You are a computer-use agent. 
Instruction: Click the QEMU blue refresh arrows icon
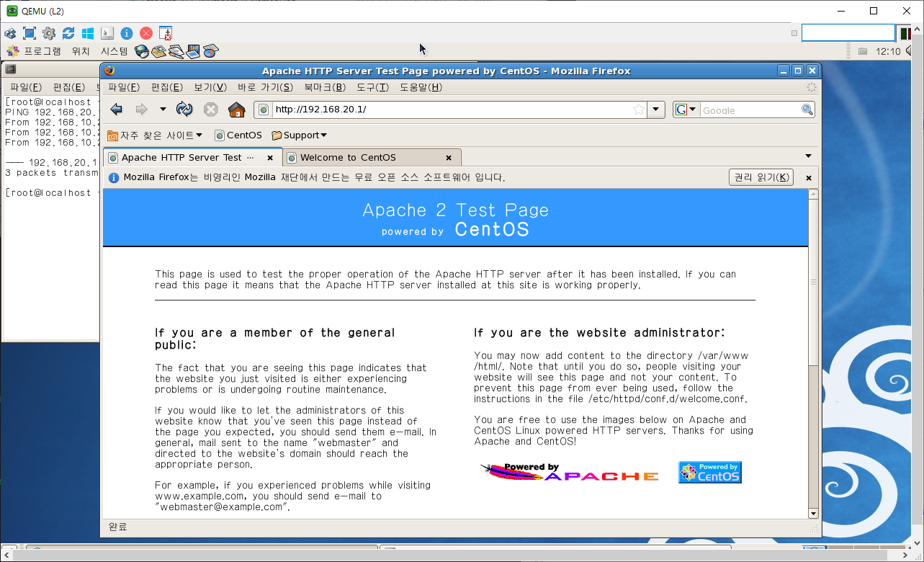[x=68, y=33]
